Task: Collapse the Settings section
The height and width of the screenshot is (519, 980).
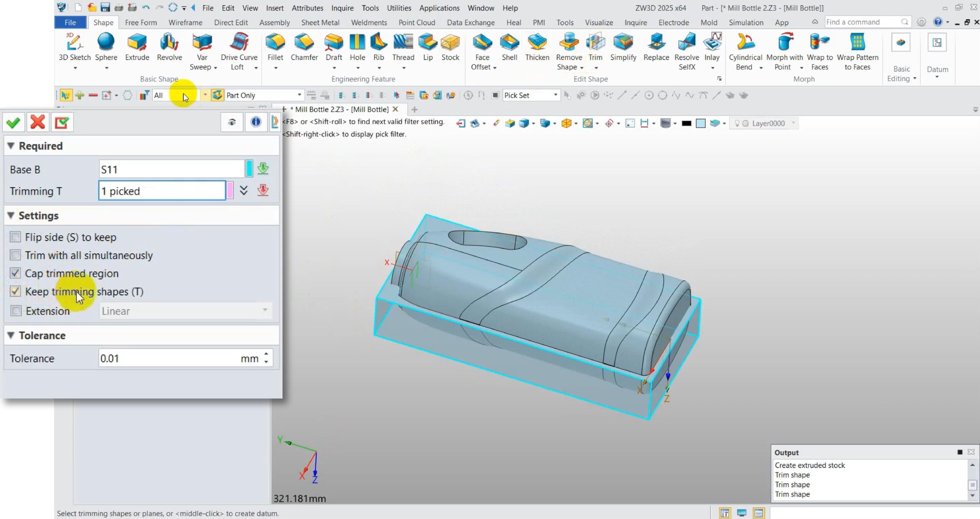Action: click(11, 216)
